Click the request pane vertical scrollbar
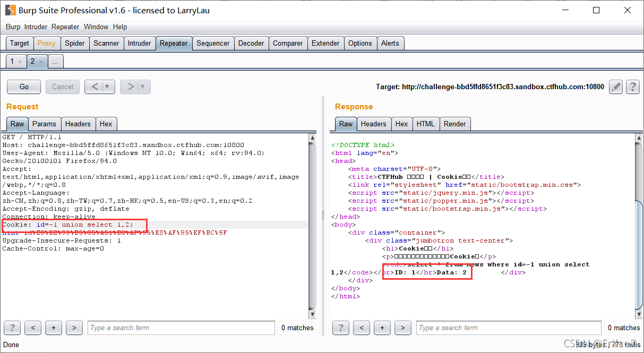 (x=313, y=226)
